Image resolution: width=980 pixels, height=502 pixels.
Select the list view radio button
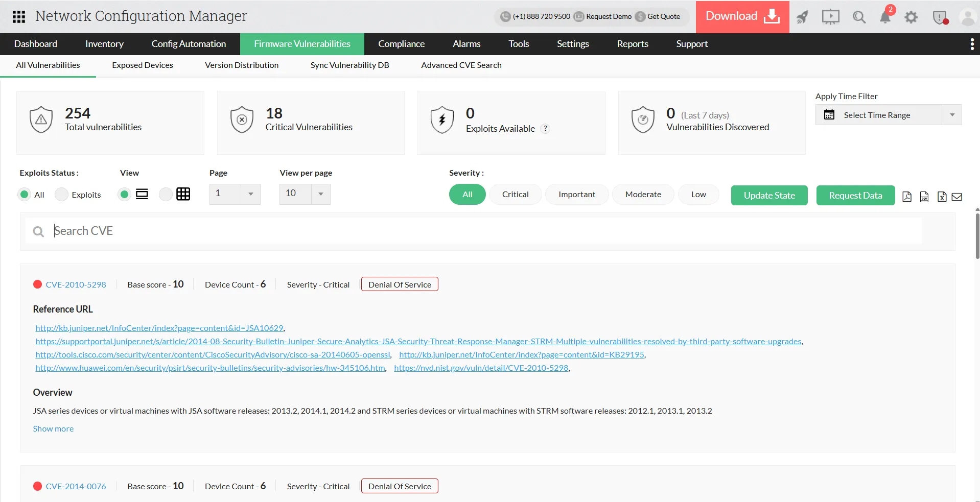124,195
